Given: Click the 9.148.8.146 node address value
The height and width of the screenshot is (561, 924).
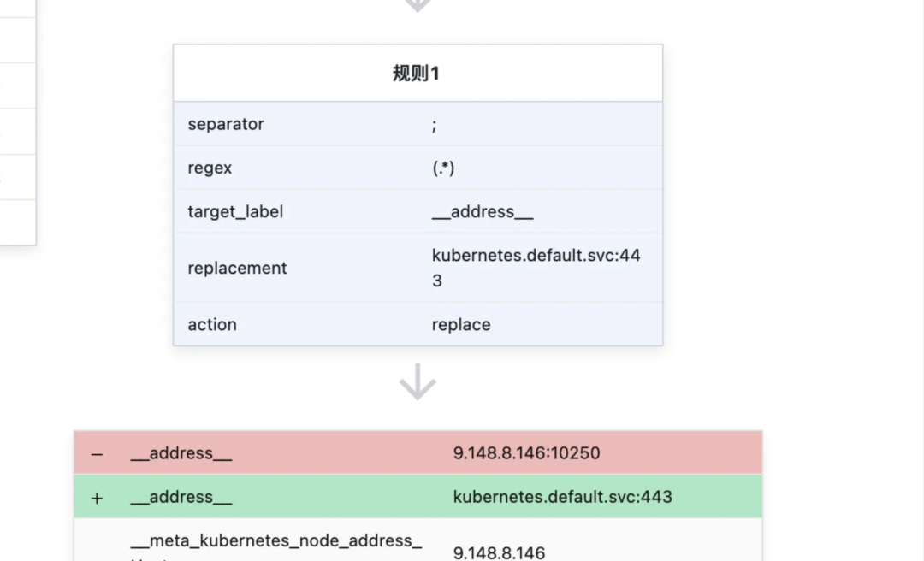Looking at the screenshot, I should (x=499, y=552).
